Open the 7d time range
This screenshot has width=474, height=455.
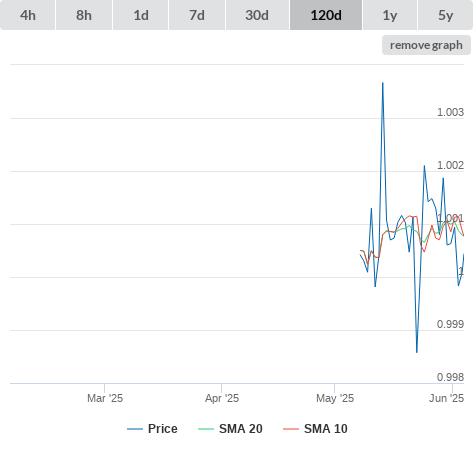tap(197, 15)
